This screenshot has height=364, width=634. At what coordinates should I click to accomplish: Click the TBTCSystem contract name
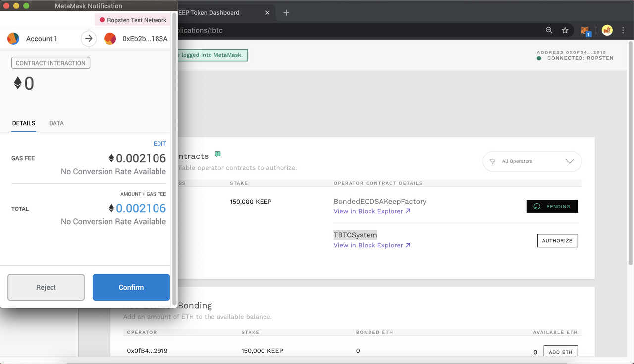[x=355, y=235]
